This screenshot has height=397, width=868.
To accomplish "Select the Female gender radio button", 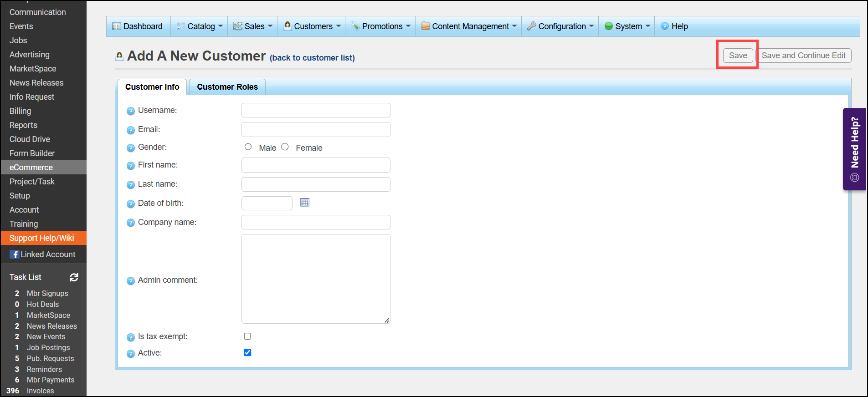I will pos(285,147).
